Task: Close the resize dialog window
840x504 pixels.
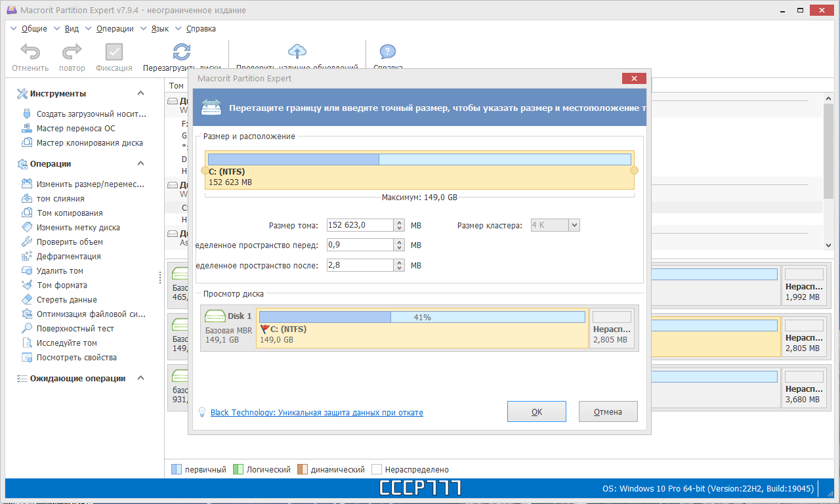Action: point(634,79)
